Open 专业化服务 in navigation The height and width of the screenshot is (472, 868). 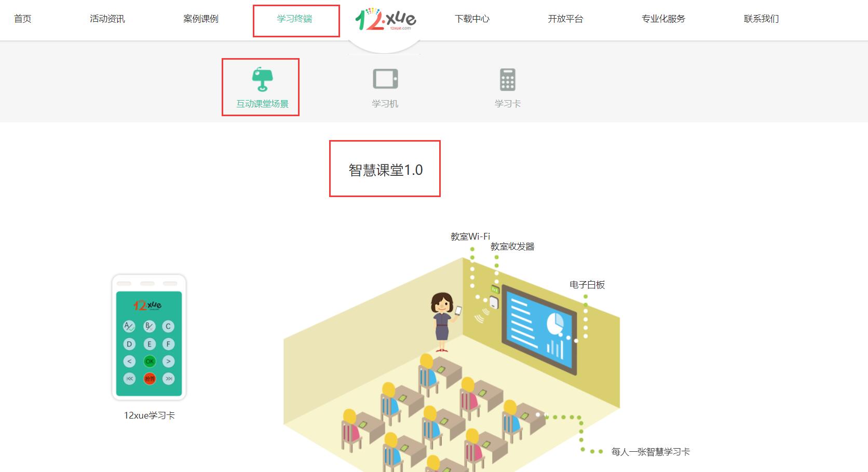tap(663, 19)
